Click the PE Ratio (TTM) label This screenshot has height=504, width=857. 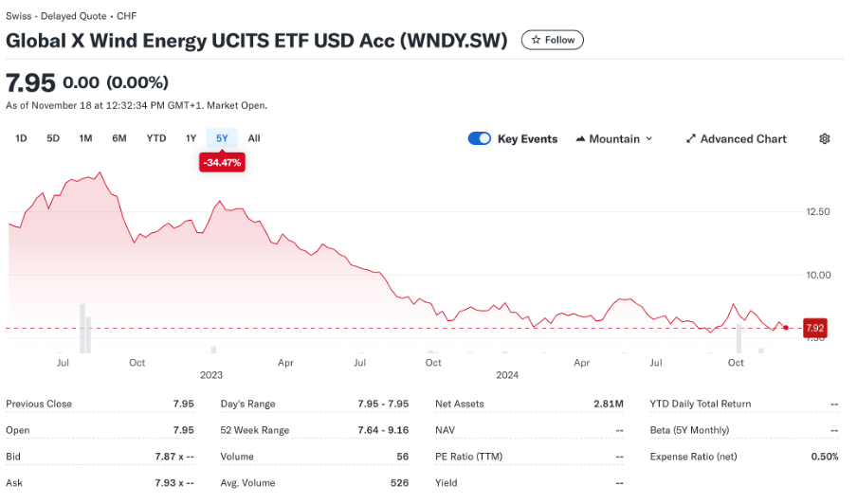[x=469, y=456]
